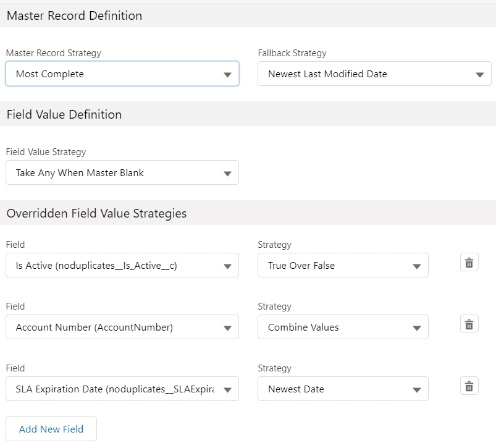Screen dimensions: 496x448
Task: Add a new field override
Action: tap(51, 429)
